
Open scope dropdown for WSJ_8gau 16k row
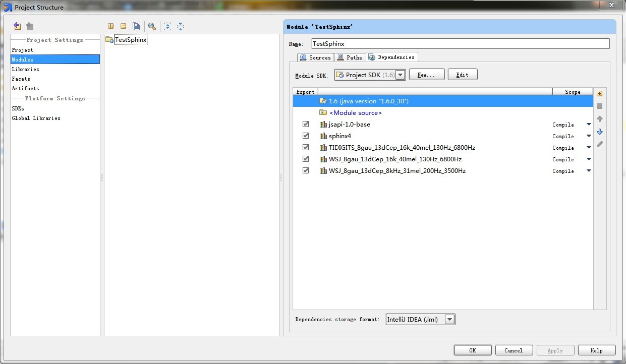tap(588, 159)
